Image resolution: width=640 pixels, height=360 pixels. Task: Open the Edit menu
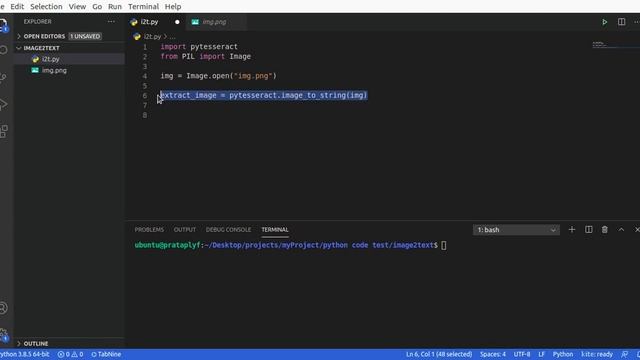pos(17,7)
